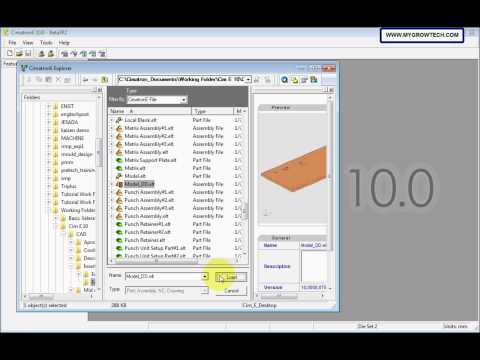The height and width of the screenshot is (360, 480).
Task: Select the Matrix Assembly#2 file
Action: tap(149, 136)
